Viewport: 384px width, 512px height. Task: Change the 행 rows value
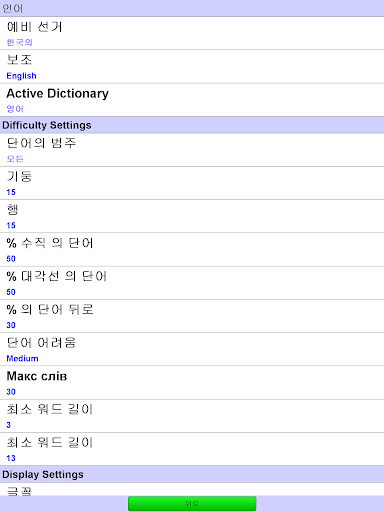click(192, 216)
